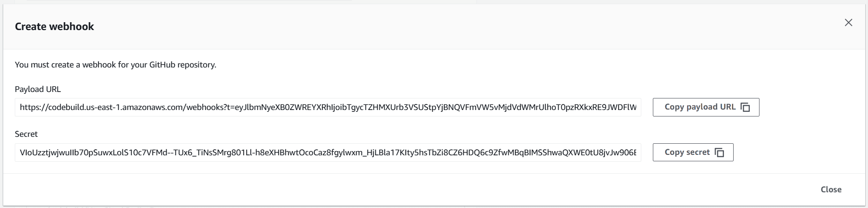868x208 pixels.
Task: Click the Copy payload URL button label
Action: 700,107
